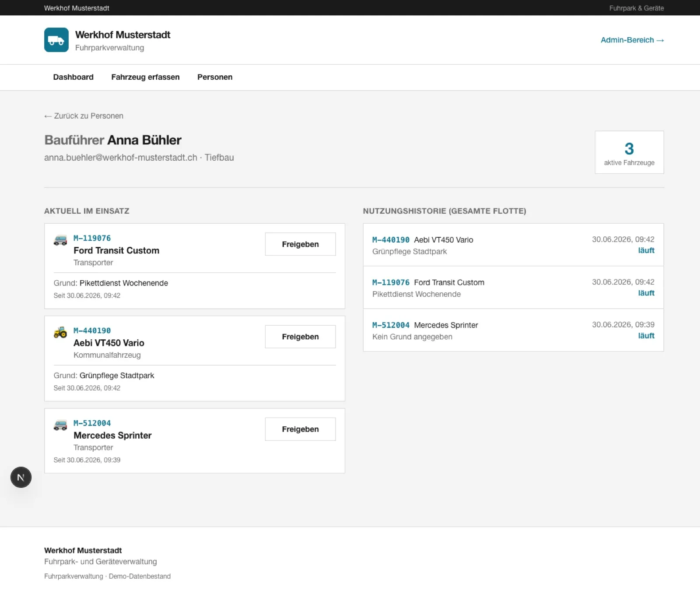Click the Mercedes Sprinter card title

coord(112,435)
